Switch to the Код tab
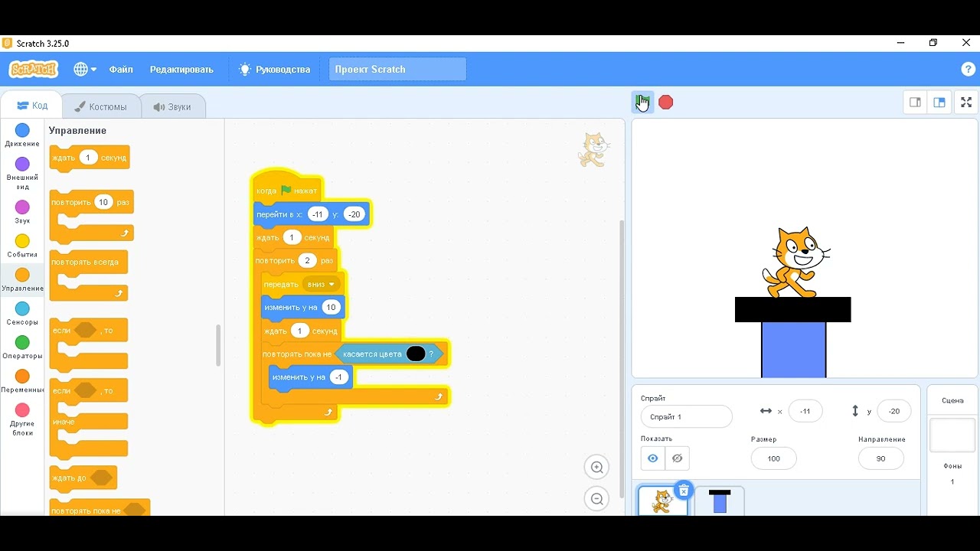Viewport: 980px width, 551px height. pyautogui.click(x=32, y=106)
